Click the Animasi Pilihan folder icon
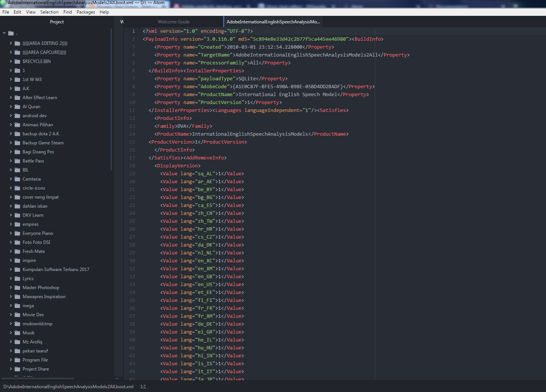Image resolution: width=546 pixels, height=392 pixels. pyautogui.click(x=17, y=125)
